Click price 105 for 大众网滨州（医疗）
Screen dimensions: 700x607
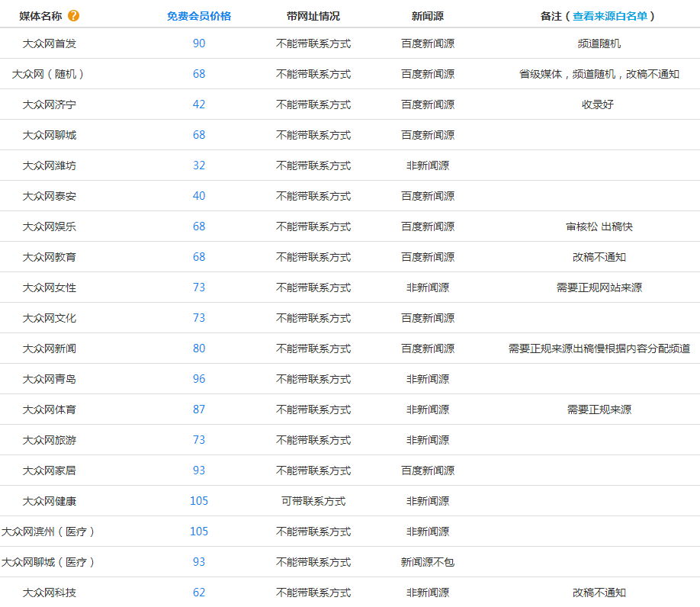199,531
